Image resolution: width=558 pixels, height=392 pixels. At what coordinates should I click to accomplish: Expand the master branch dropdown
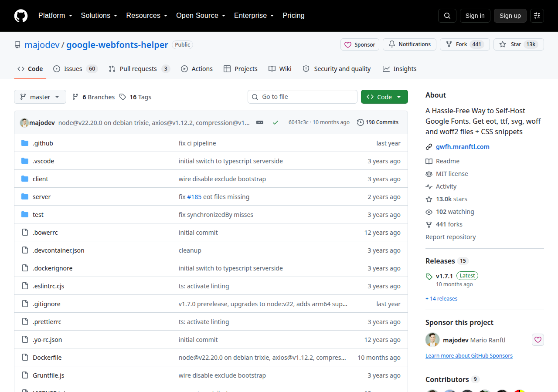point(40,97)
